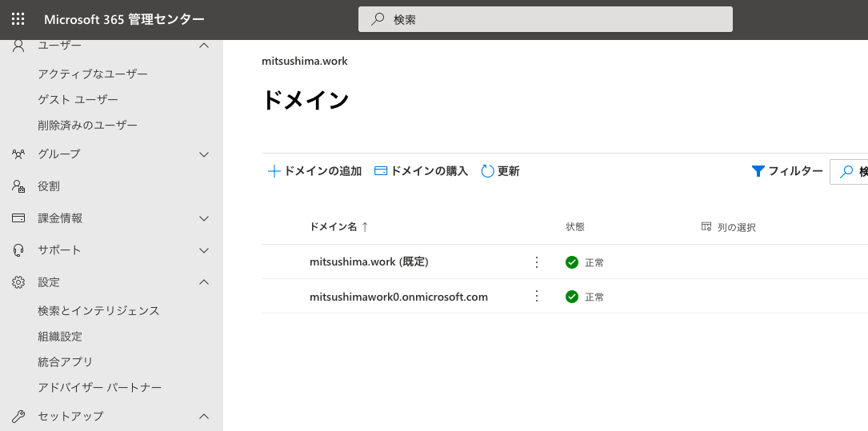Viewport: 868px width, 431px height.
Task: Click the Users person icon in sidebar
Action: [18, 46]
